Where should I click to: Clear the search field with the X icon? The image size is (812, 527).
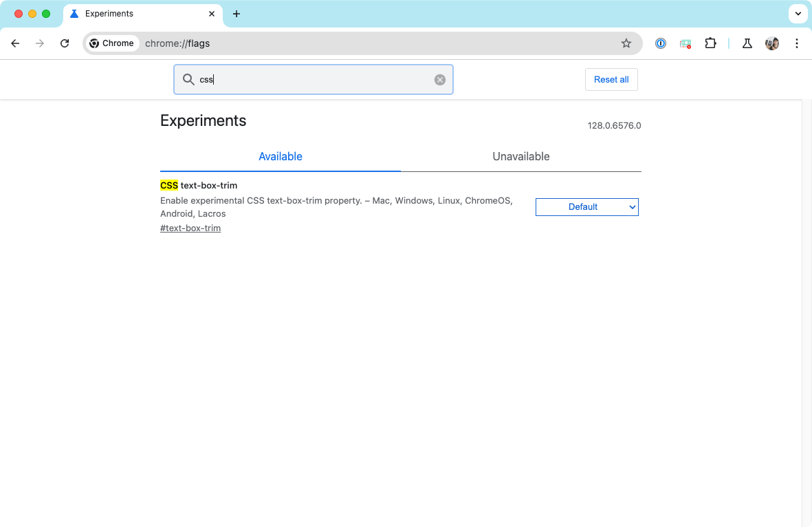[x=439, y=79]
